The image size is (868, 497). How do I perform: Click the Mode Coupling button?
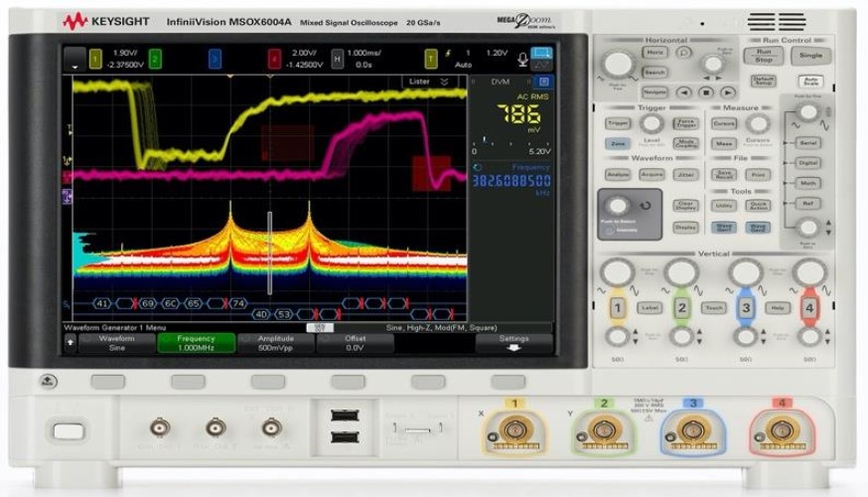coord(685,143)
